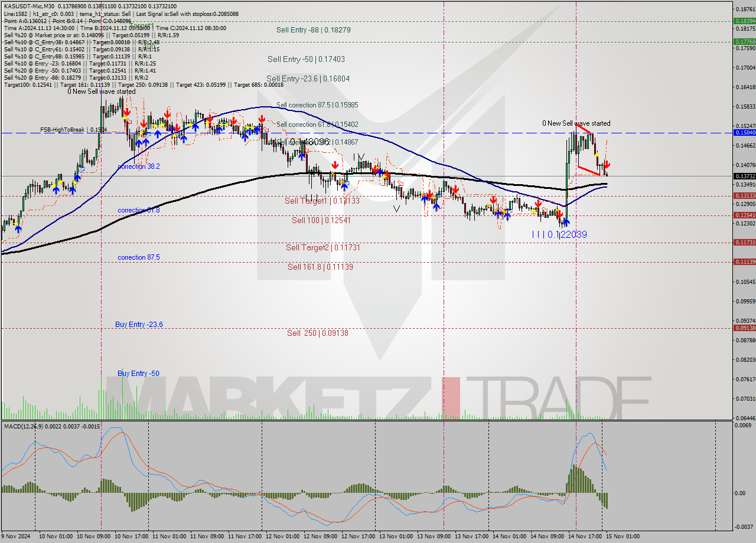Viewport: 756px width, 543px height.
Task: Click the black 0.15040 price tag
Action: click(744, 133)
